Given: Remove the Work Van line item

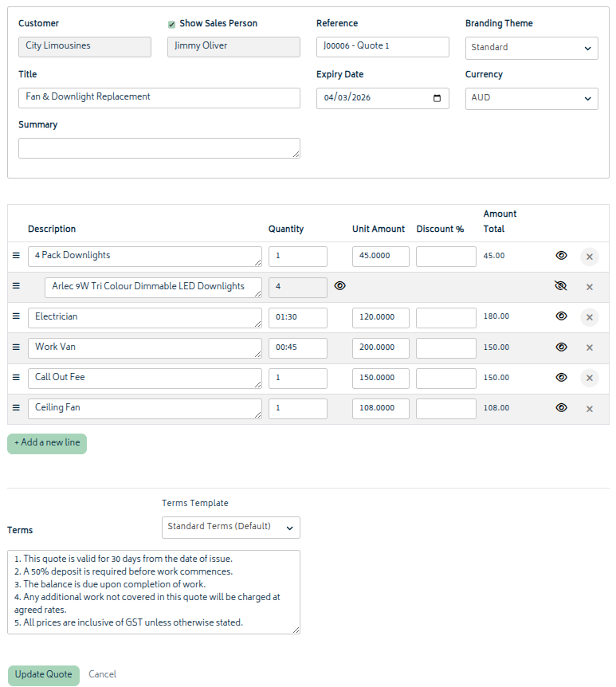Looking at the screenshot, I should pyautogui.click(x=590, y=347).
